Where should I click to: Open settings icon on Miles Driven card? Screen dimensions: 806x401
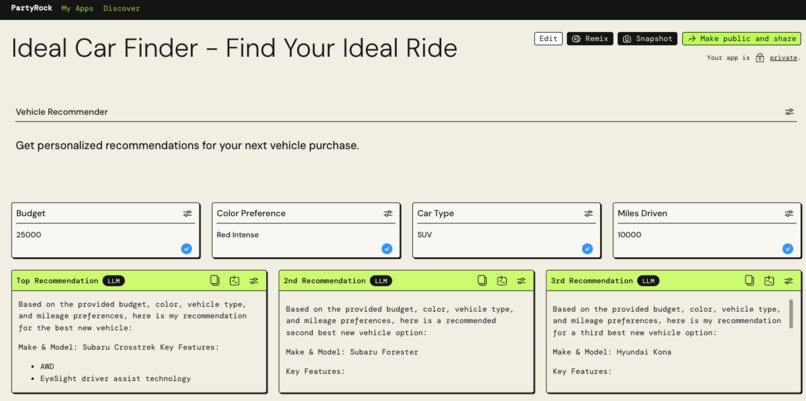[x=789, y=213]
